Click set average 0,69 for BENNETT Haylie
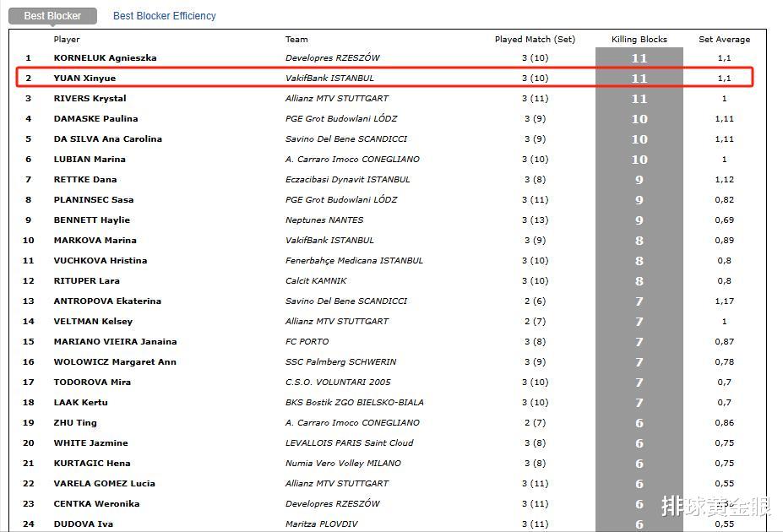 [x=724, y=220]
